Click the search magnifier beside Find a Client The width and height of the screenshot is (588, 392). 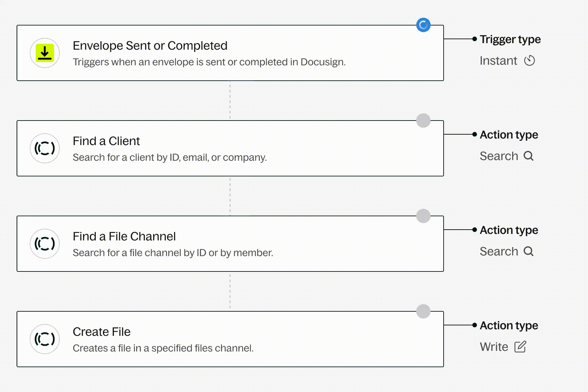529,156
